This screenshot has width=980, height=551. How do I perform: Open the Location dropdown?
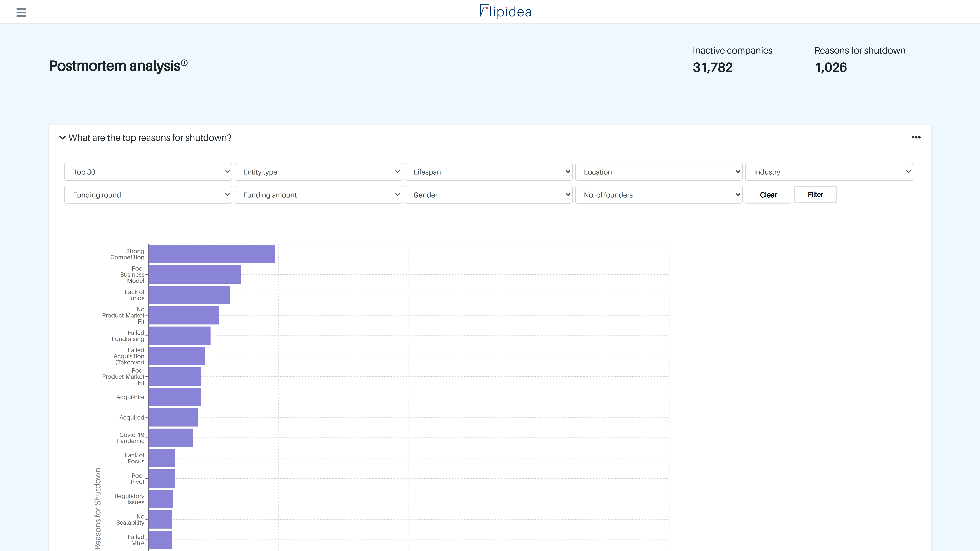coord(659,172)
